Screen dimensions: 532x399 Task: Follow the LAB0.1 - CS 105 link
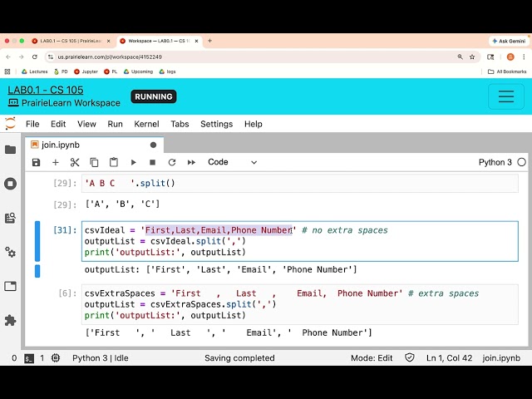click(x=46, y=90)
